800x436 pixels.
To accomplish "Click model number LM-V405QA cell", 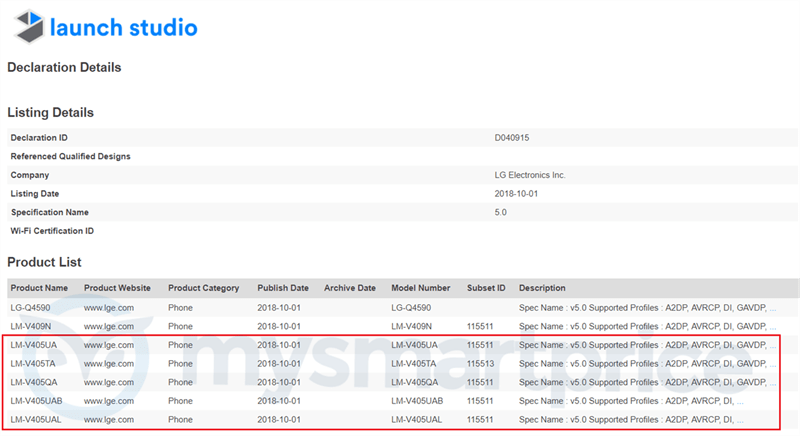I will 414,382.
